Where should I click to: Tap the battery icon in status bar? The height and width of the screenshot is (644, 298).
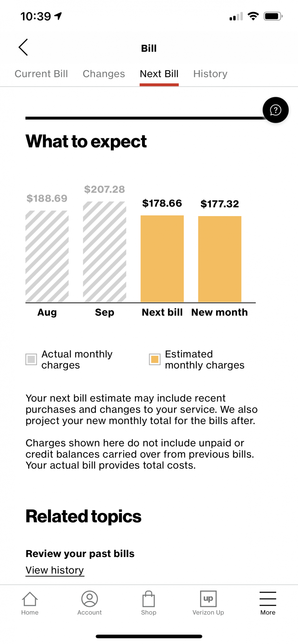[x=273, y=16]
